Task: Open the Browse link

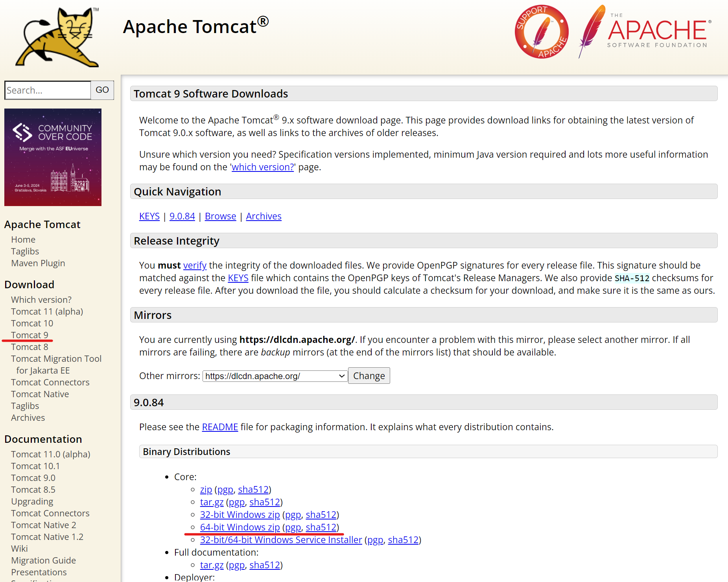Action: (x=220, y=216)
